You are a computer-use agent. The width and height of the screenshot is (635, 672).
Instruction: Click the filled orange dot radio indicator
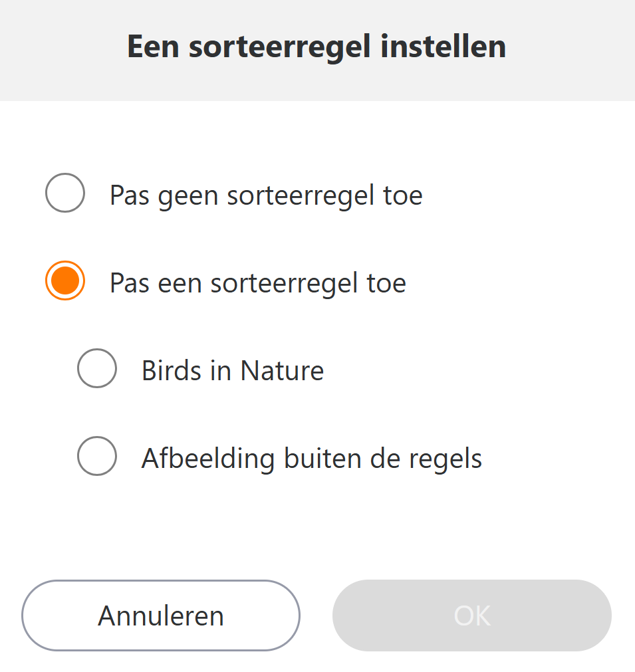tap(65, 280)
